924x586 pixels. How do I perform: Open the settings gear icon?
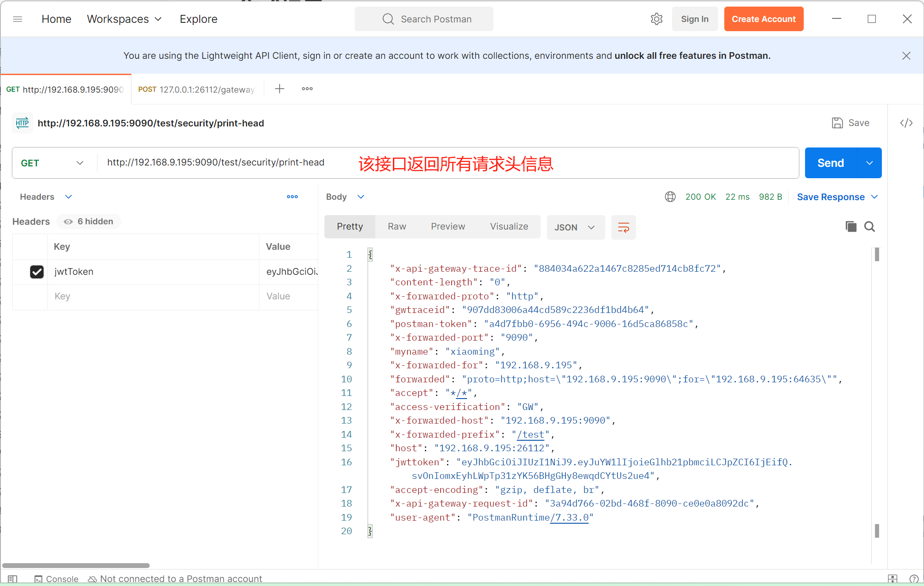656,19
